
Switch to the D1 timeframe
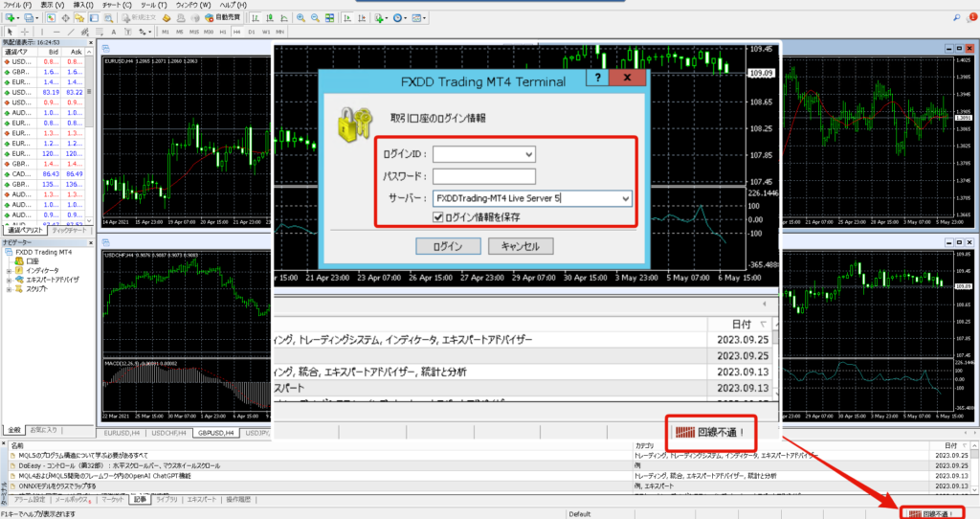[252, 32]
